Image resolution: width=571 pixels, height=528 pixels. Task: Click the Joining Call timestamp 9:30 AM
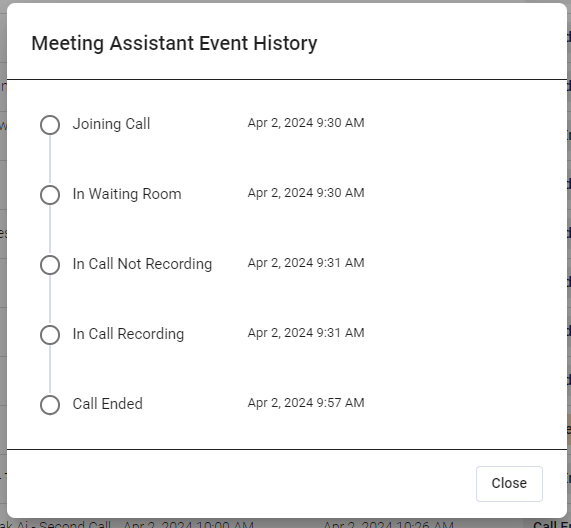click(x=306, y=123)
